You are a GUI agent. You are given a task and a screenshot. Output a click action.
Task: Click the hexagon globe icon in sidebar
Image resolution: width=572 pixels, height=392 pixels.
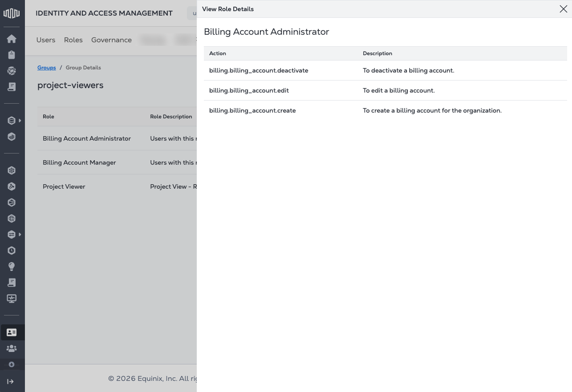12,218
